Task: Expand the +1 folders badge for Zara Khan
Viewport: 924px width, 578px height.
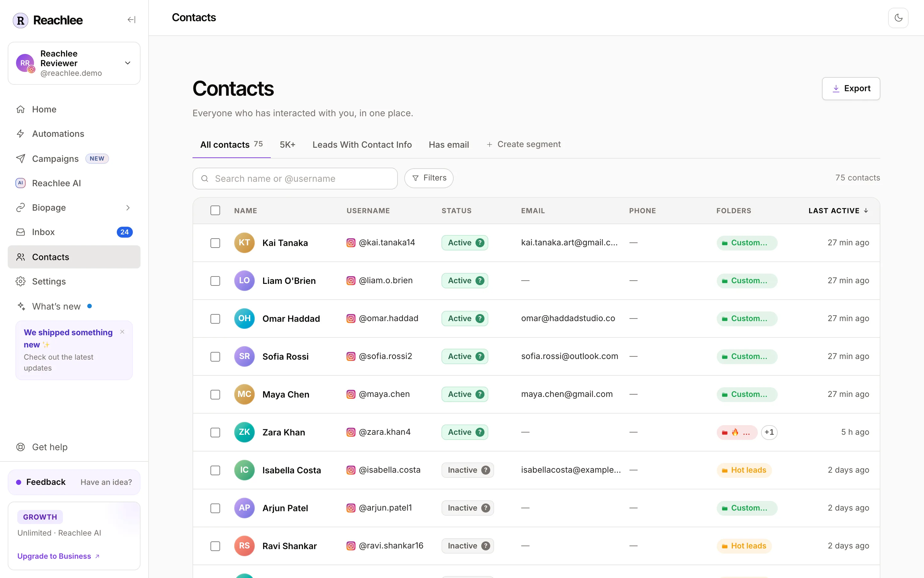Action: tap(769, 432)
